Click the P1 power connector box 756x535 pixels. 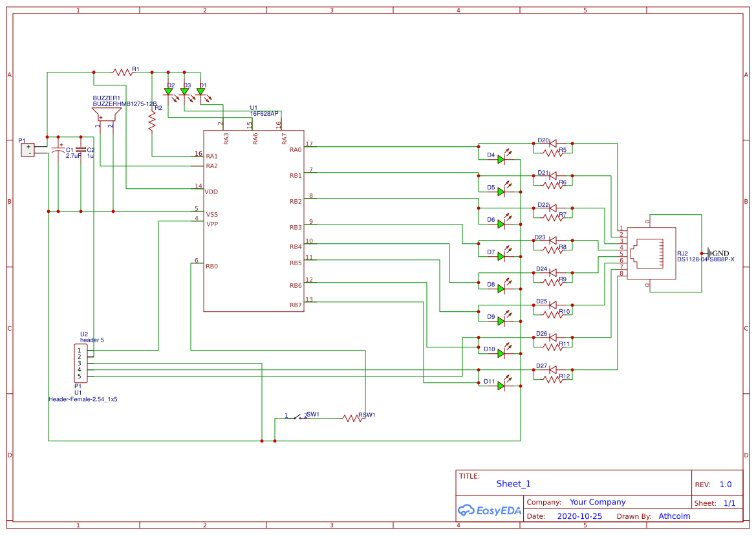coord(28,149)
